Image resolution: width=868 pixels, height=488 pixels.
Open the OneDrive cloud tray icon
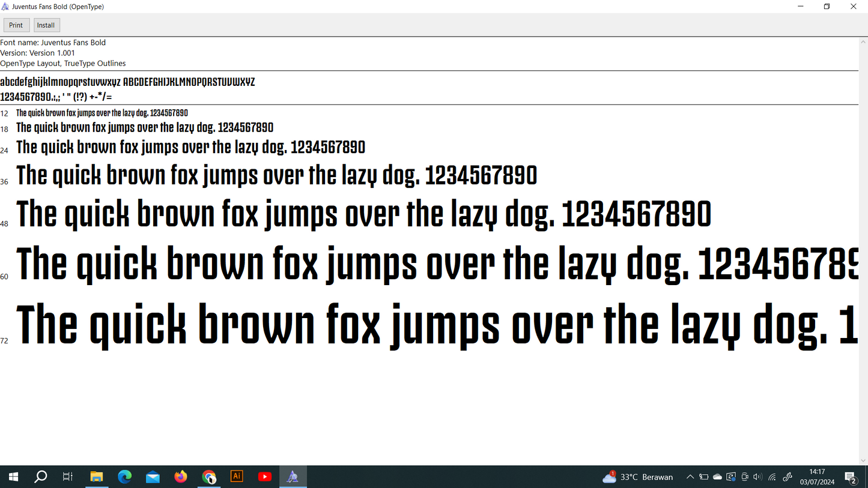[x=717, y=477]
